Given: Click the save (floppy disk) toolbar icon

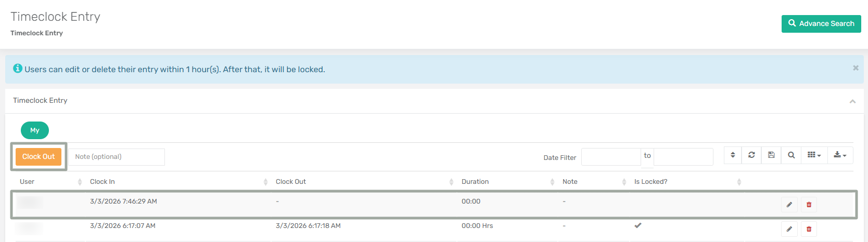Looking at the screenshot, I should pyautogui.click(x=771, y=155).
